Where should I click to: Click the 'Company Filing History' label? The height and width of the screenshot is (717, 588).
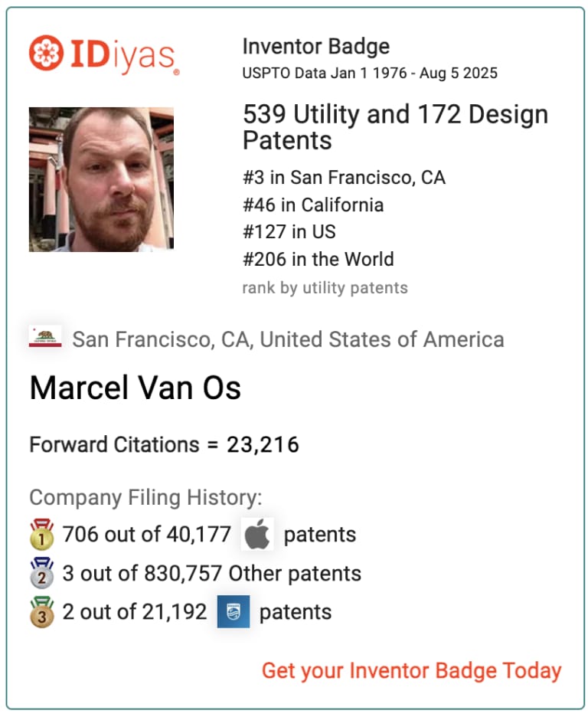[x=145, y=498]
